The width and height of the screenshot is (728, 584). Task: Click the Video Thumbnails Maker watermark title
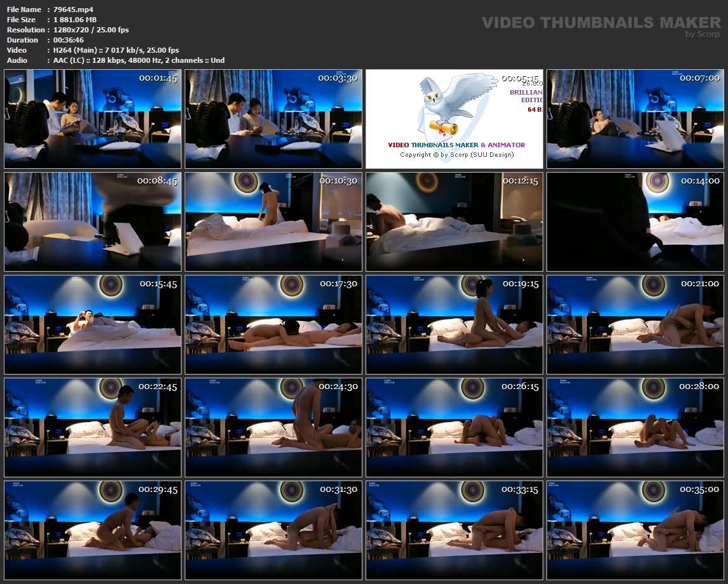pos(601,23)
